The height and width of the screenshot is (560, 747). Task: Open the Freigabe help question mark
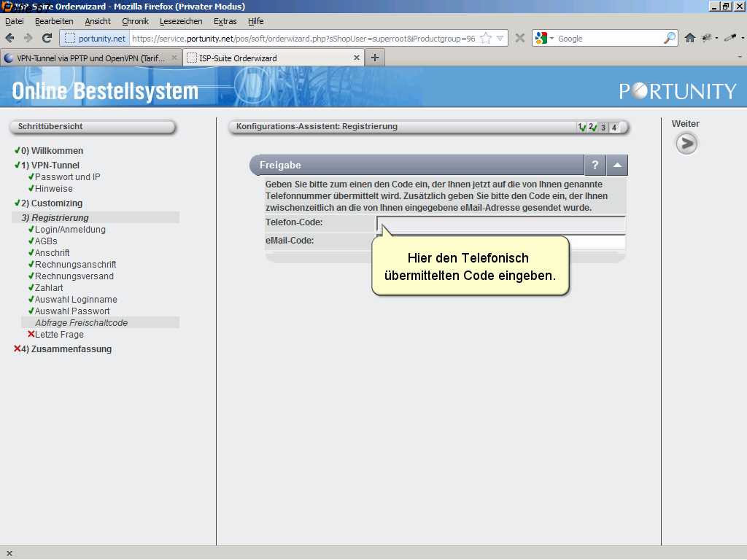pyautogui.click(x=595, y=166)
